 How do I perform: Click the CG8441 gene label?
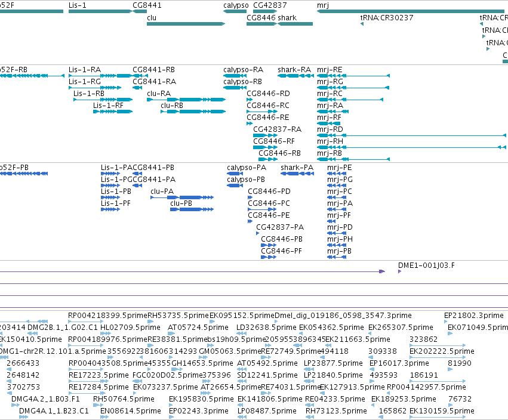click(x=147, y=5)
